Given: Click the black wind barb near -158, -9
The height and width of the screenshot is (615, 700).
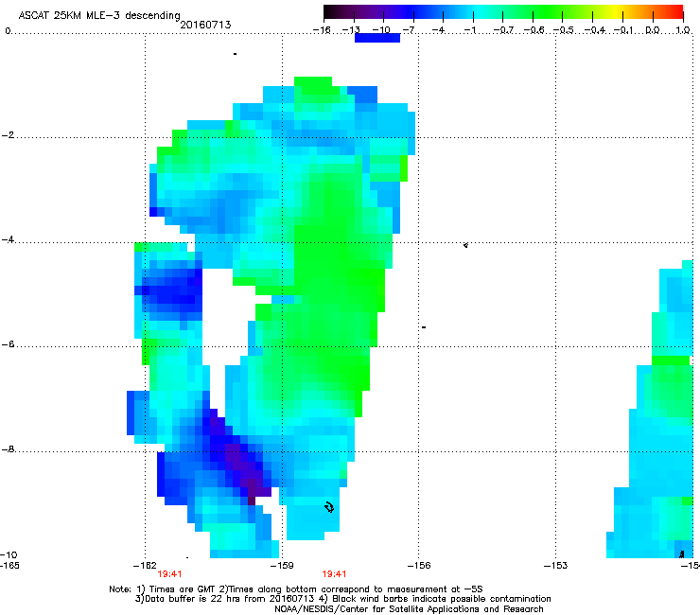Looking at the screenshot, I should tap(329, 507).
